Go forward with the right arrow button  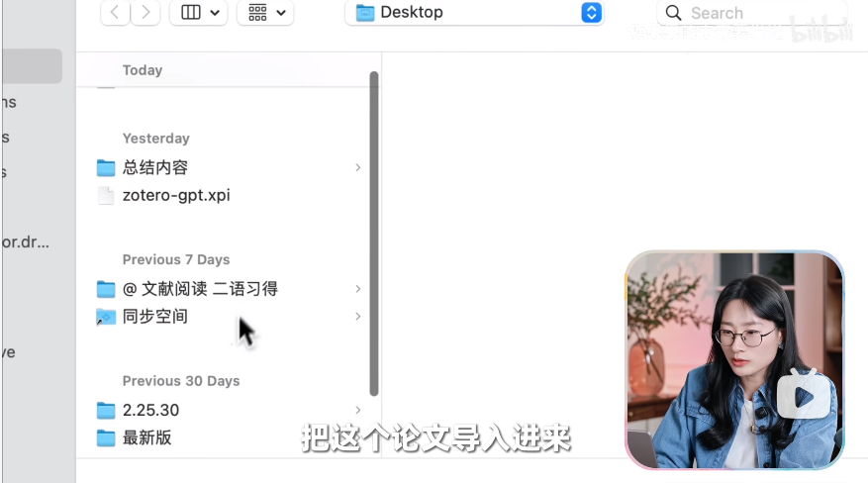(145, 12)
